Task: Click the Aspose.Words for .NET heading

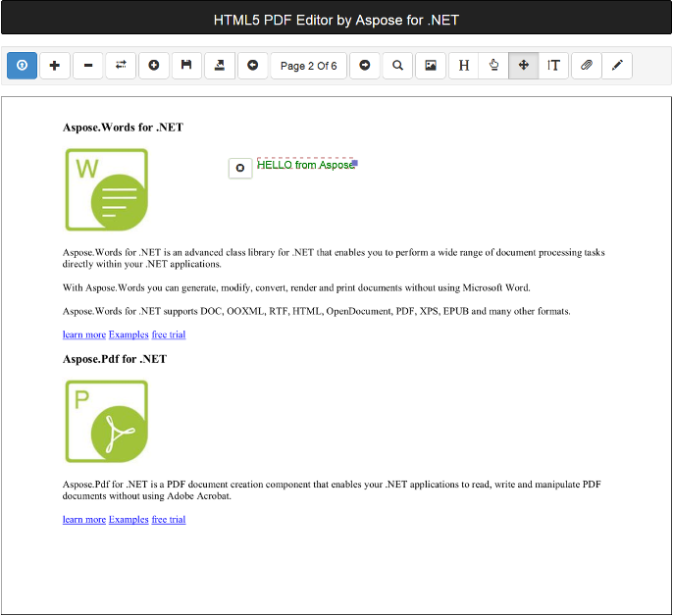Action: [x=124, y=128]
